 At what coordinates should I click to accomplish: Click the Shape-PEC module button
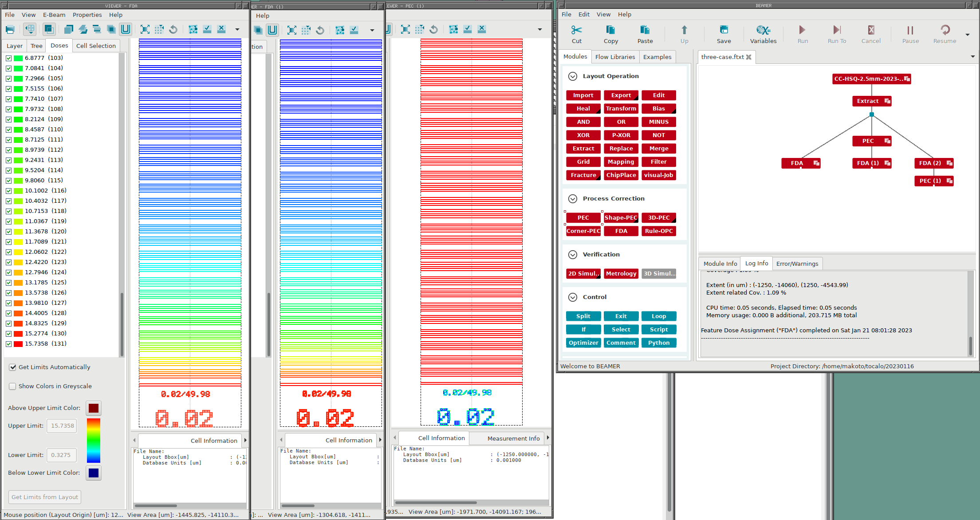[x=621, y=218]
